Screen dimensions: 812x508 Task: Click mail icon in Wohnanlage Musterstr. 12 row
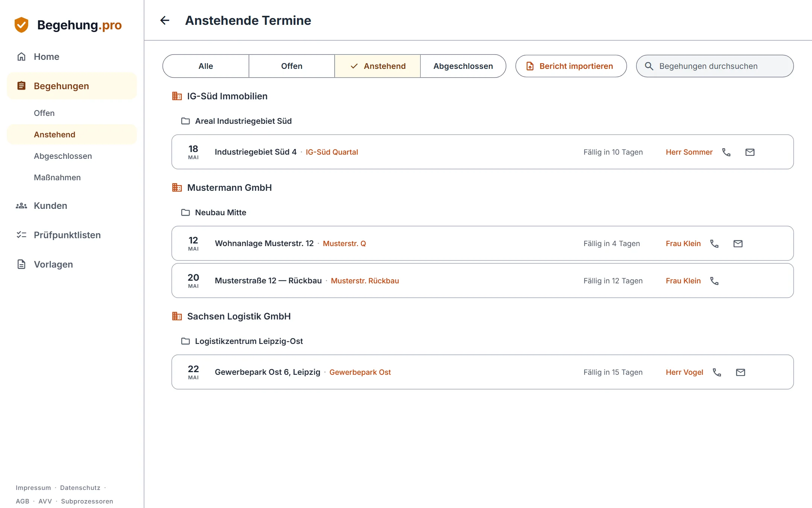tap(738, 243)
